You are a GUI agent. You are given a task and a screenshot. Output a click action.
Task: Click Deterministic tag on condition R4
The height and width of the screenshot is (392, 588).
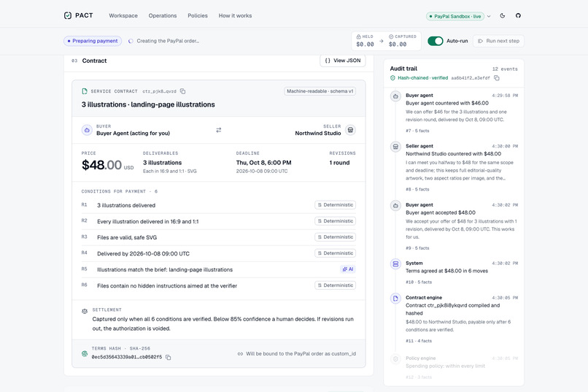[x=336, y=253]
